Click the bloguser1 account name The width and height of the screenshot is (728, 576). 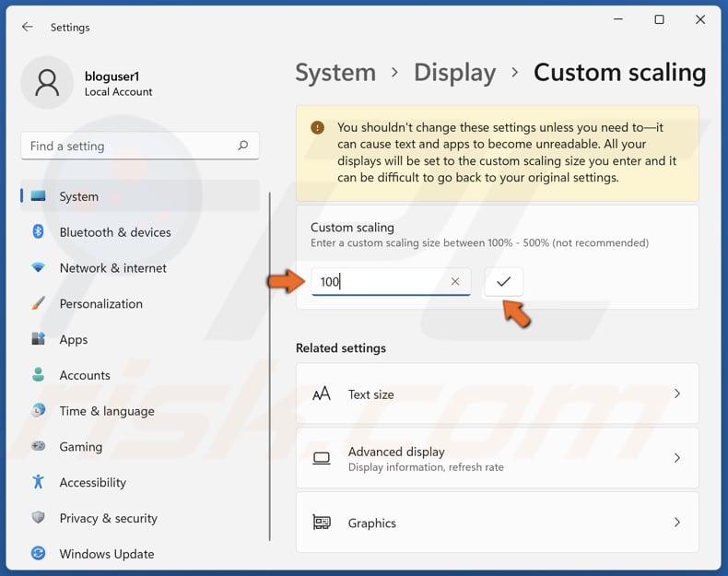coord(112,76)
